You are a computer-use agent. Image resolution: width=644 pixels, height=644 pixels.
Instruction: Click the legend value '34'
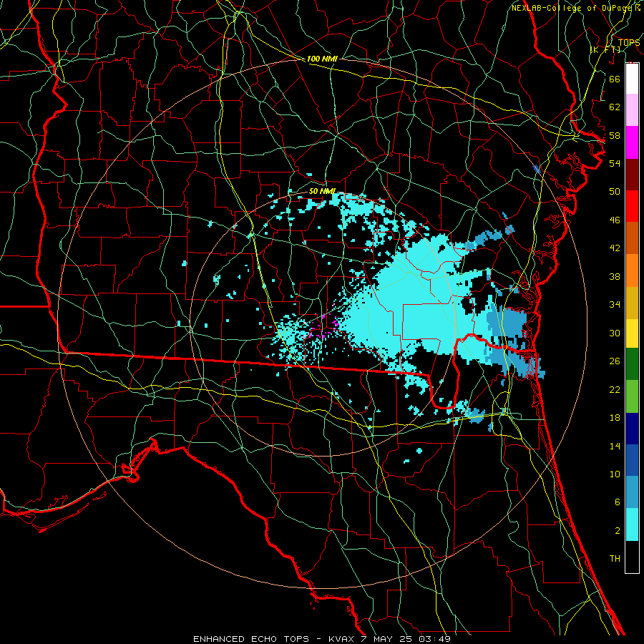[615, 305]
